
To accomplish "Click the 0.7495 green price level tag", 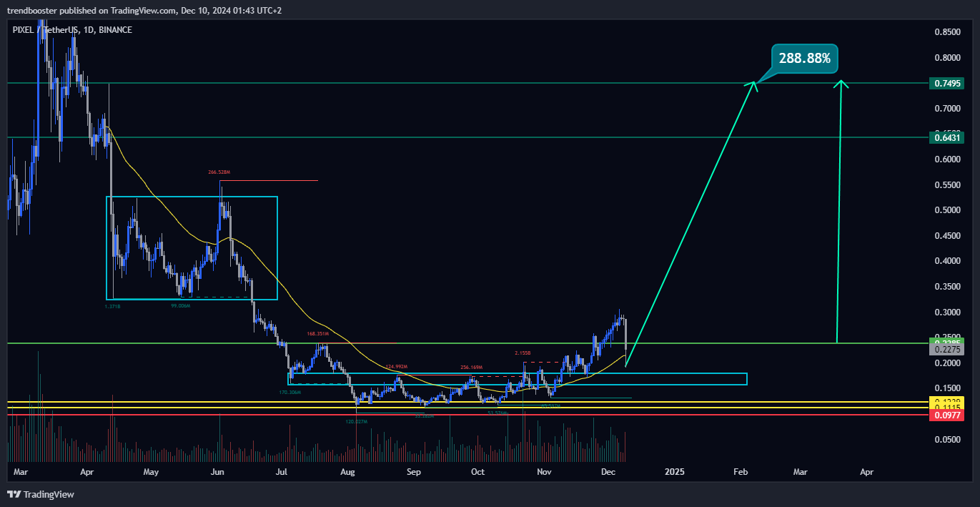I will coord(949,84).
